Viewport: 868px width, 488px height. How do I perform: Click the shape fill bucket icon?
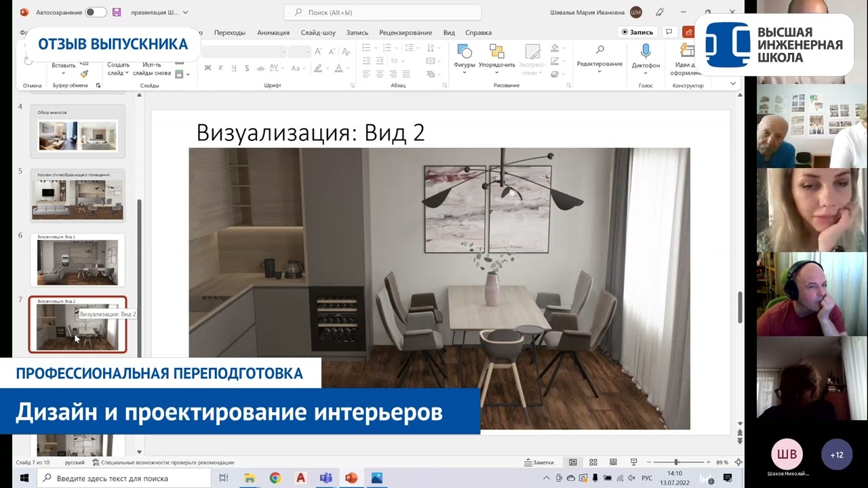[x=556, y=47]
